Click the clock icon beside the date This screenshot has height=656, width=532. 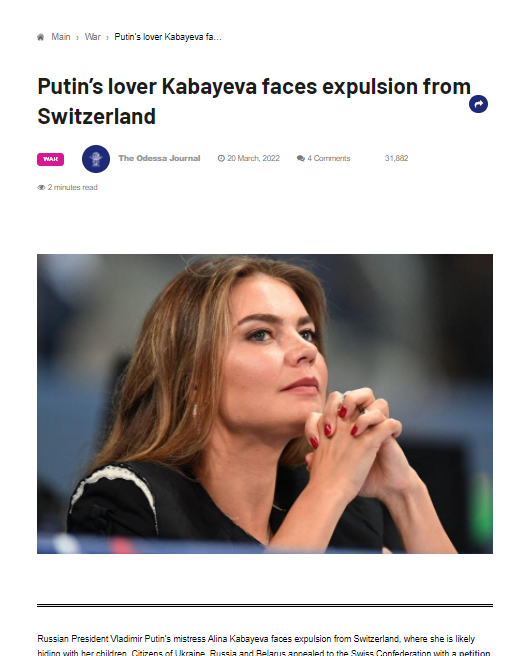click(x=221, y=158)
